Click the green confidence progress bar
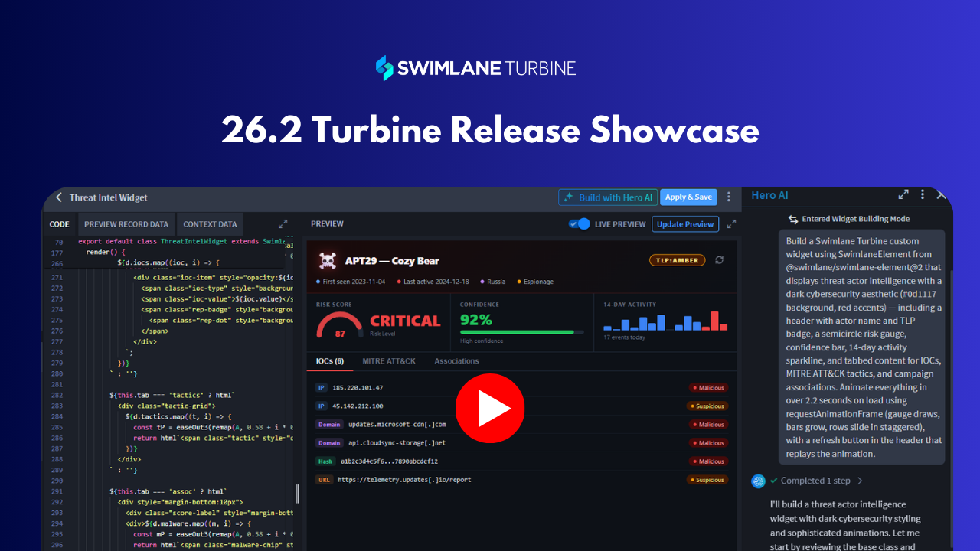Screen dimensions: 980x551 (x=517, y=332)
